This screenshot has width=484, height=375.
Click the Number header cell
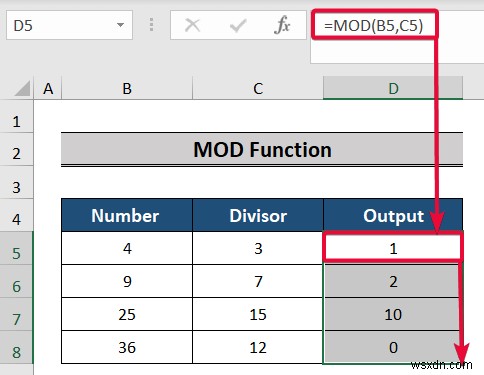pyautogui.click(x=127, y=215)
